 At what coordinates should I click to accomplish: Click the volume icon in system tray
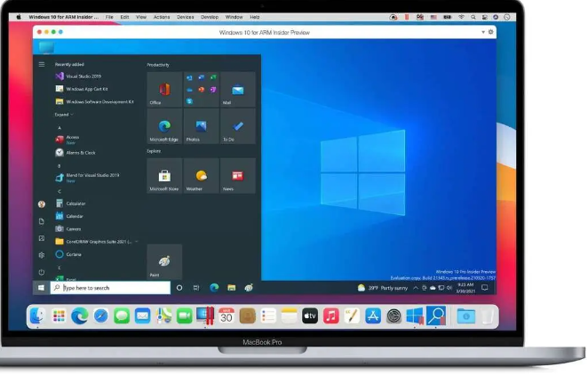[x=449, y=288]
